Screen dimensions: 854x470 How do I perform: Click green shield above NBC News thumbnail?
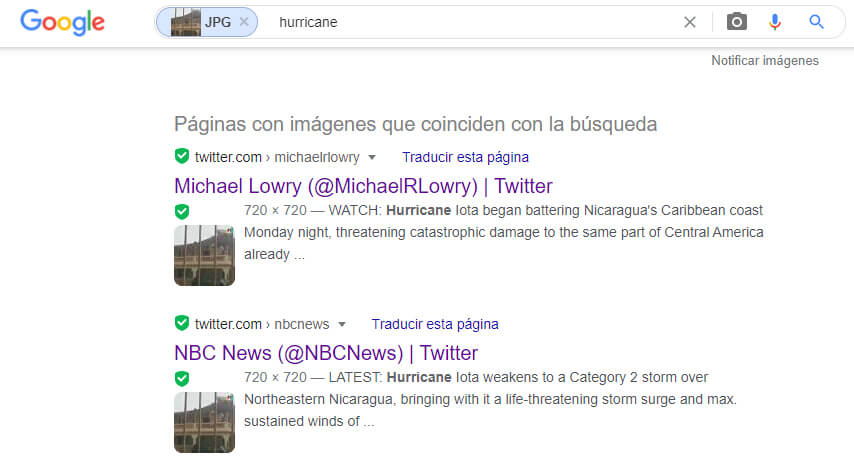182,379
